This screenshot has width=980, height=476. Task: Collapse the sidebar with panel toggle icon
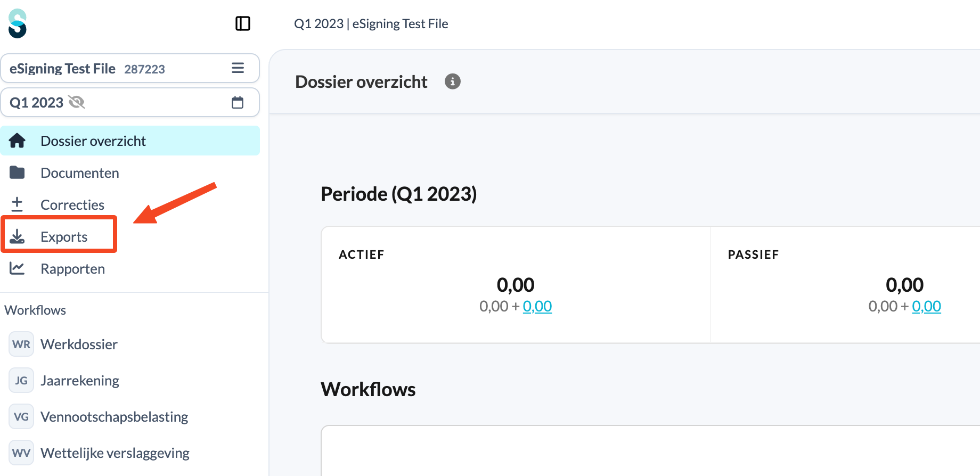point(243,23)
